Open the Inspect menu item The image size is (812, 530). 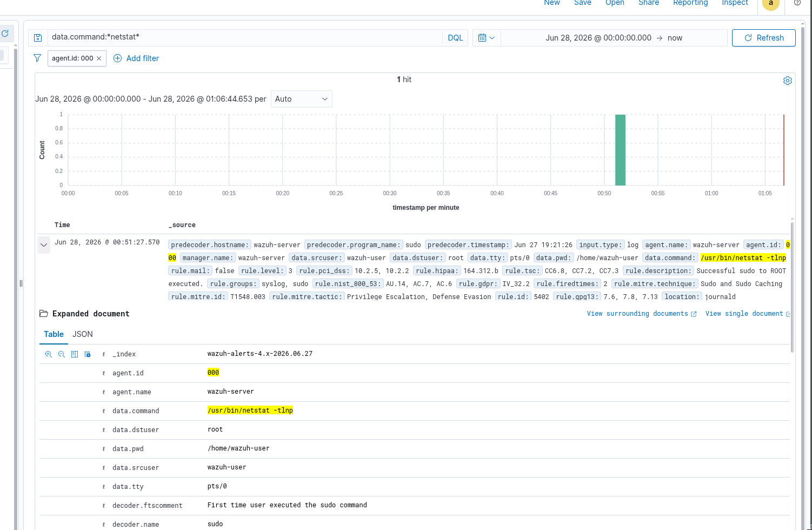pos(735,3)
